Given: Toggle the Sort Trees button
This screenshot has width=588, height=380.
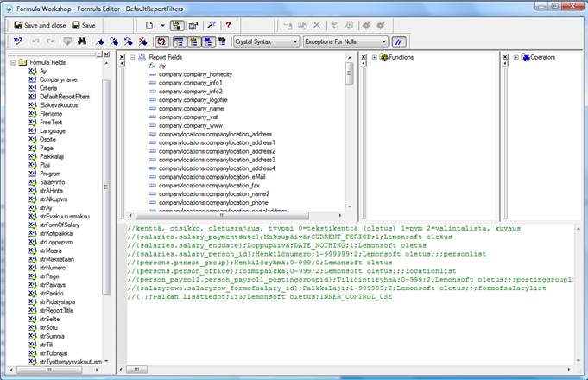Looking at the screenshot, I should (x=161, y=41).
